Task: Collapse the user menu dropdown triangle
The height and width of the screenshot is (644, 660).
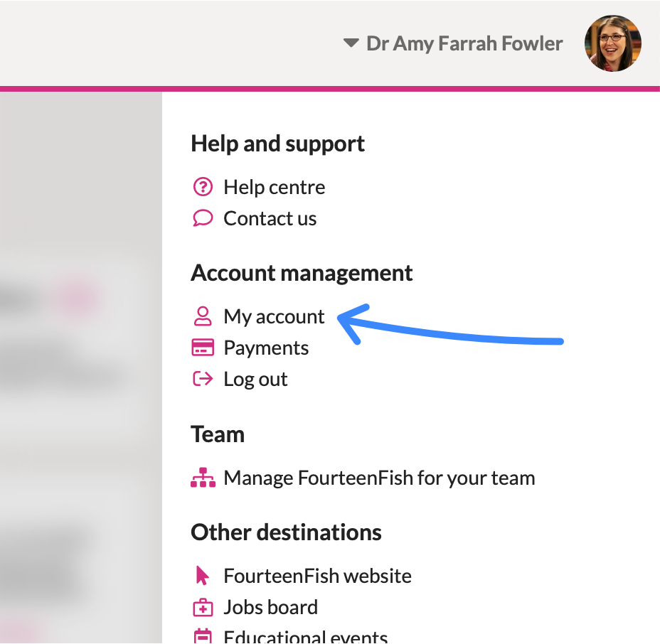Action: tap(351, 43)
